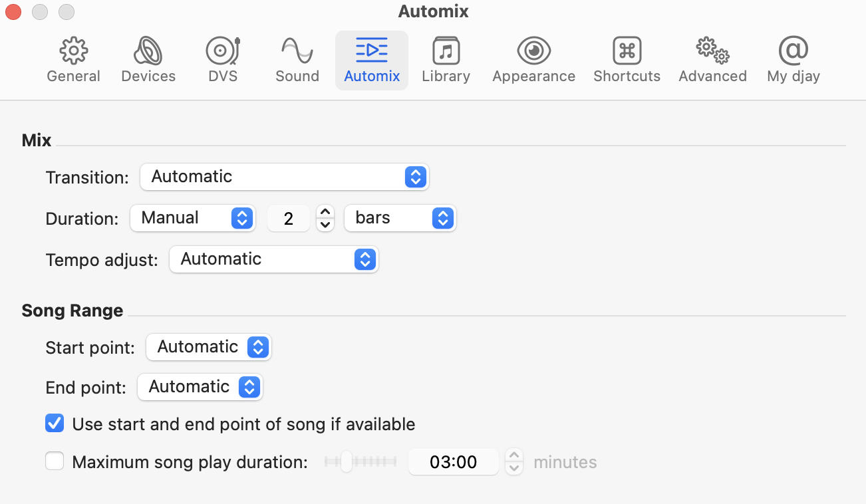Open the DVS settings pane
Image resolution: width=866 pixels, height=504 pixels.
pyautogui.click(x=222, y=59)
